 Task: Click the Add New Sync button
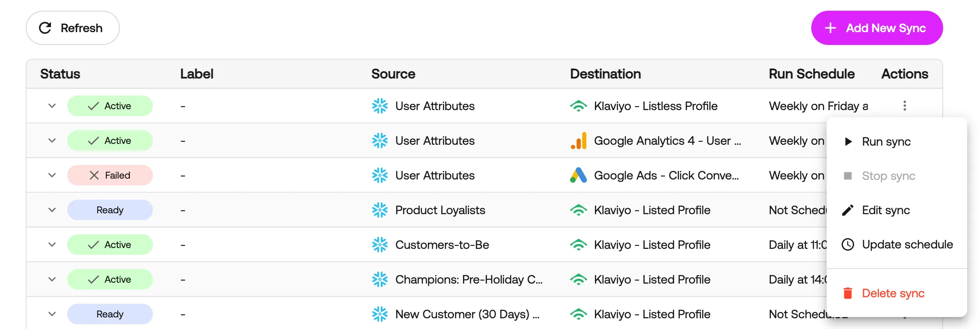click(x=877, y=28)
